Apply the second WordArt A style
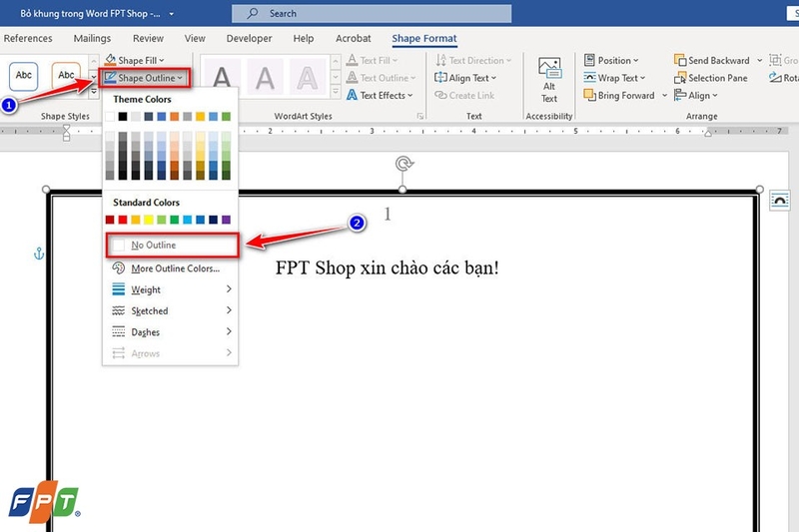This screenshot has height=532, width=799. click(x=265, y=78)
